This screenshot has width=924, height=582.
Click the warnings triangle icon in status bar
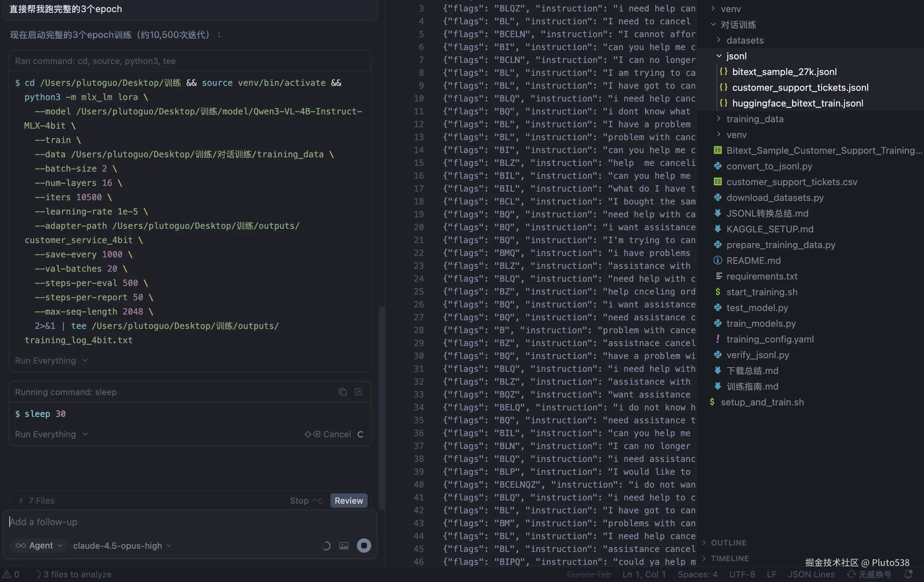pyautogui.click(x=7, y=574)
